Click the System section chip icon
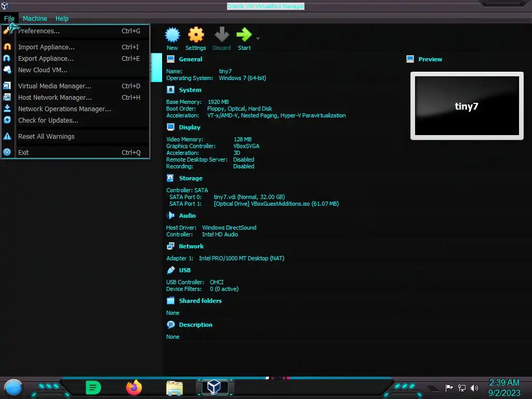Screen dimensions: 532x399 pos(170,90)
